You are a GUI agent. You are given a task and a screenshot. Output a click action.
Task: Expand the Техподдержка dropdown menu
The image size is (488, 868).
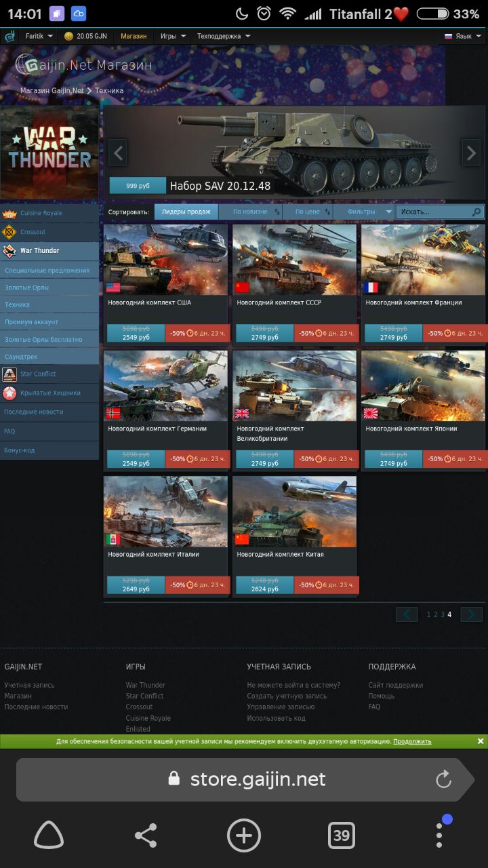pos(224,36)
